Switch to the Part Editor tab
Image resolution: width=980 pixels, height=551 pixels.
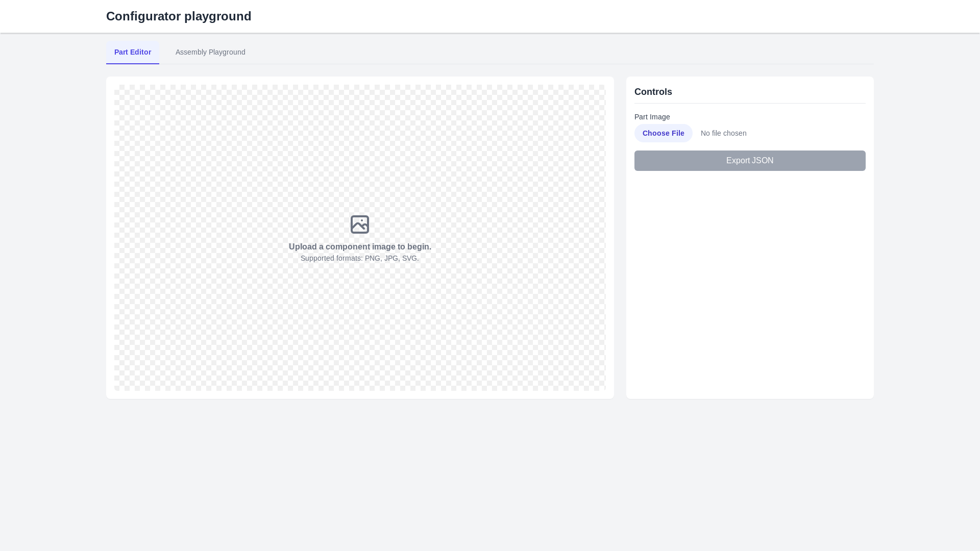pos(133,52)
